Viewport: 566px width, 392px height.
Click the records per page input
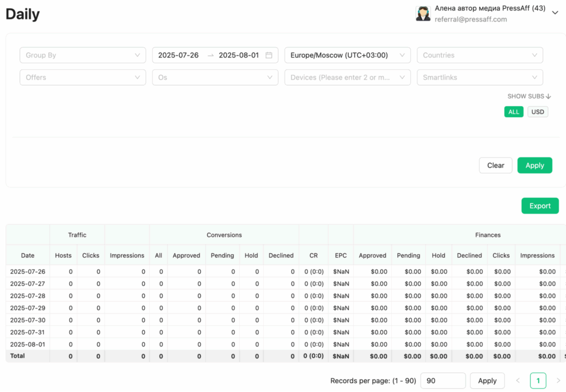(x=443, y=380)
